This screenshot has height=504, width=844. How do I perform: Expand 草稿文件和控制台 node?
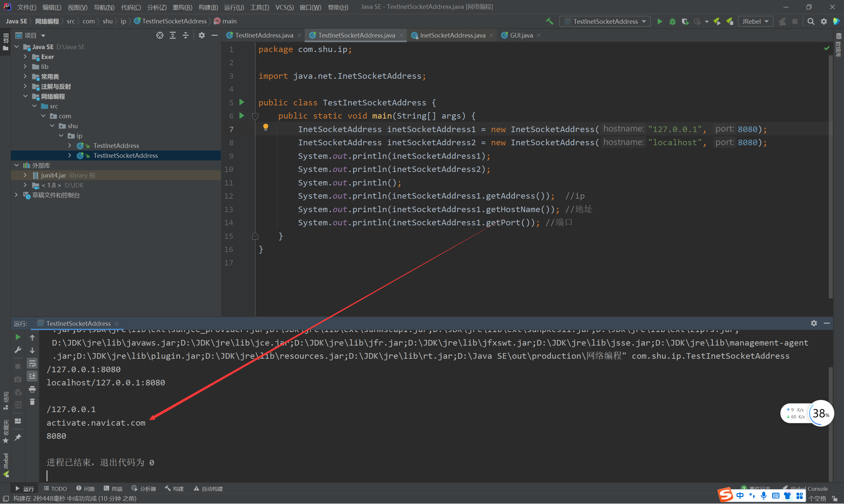point(16,195)
